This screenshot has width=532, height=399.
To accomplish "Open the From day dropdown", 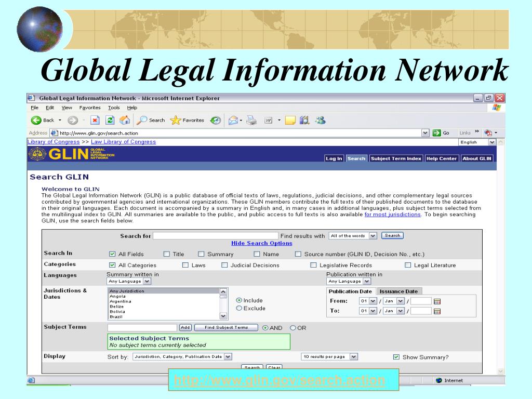I will [x=368, y=301].
